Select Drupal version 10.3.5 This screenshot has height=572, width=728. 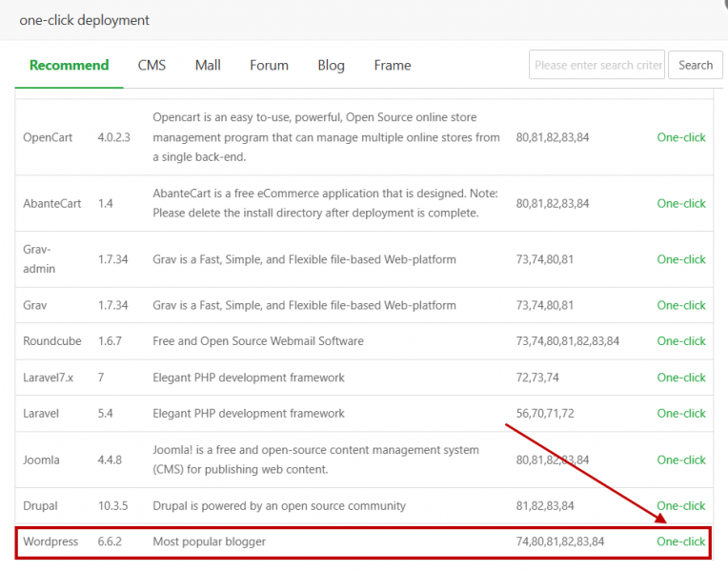pos(112,505)
